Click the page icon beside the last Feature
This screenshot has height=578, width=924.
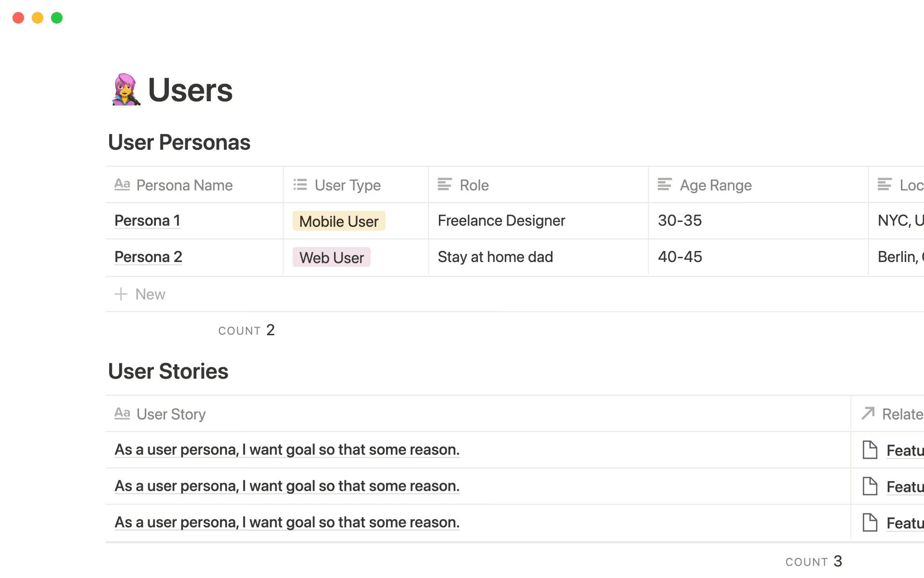tap(870, 522)
